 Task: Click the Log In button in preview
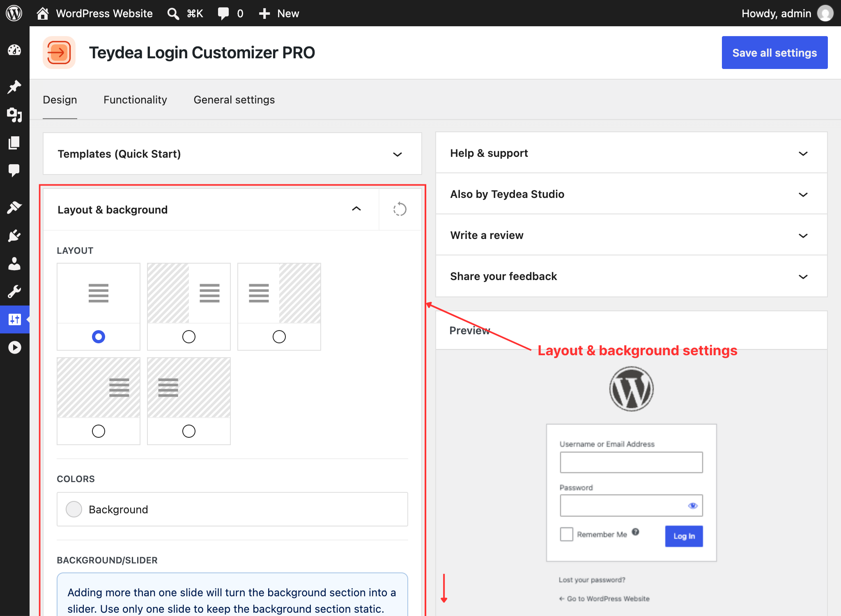pos(684,536)
